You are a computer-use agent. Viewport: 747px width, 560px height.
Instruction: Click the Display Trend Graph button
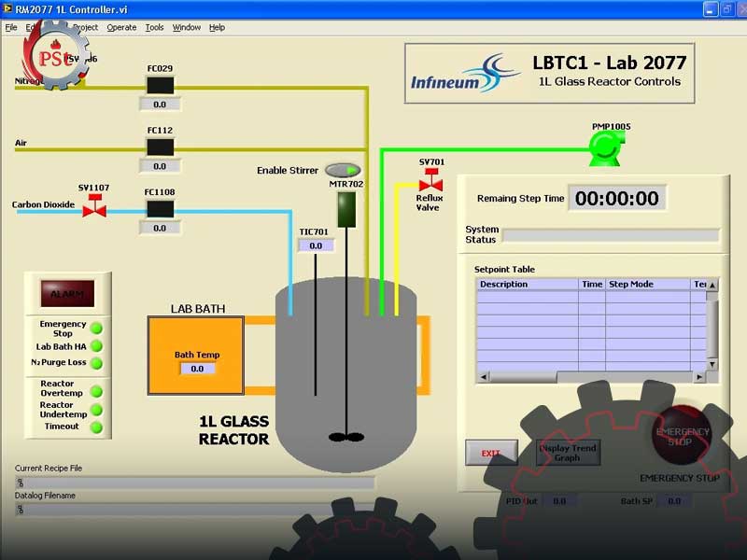(x=567, y=453)
